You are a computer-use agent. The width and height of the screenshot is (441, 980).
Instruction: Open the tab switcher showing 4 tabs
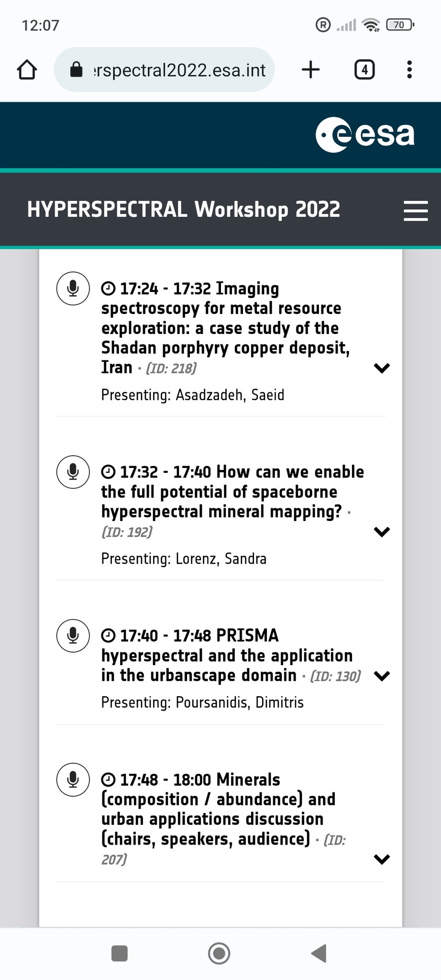pyautogui.click(x=364, y=70)
